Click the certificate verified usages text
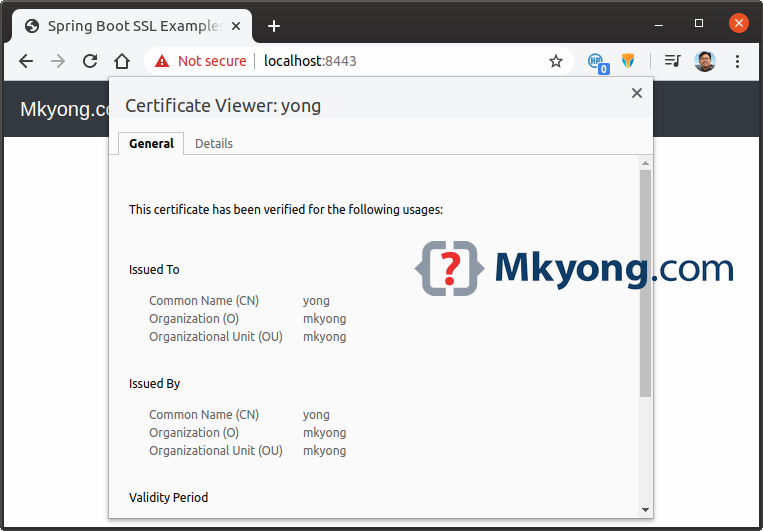Viewport: 763px width, 531px height. click(286, 210)
